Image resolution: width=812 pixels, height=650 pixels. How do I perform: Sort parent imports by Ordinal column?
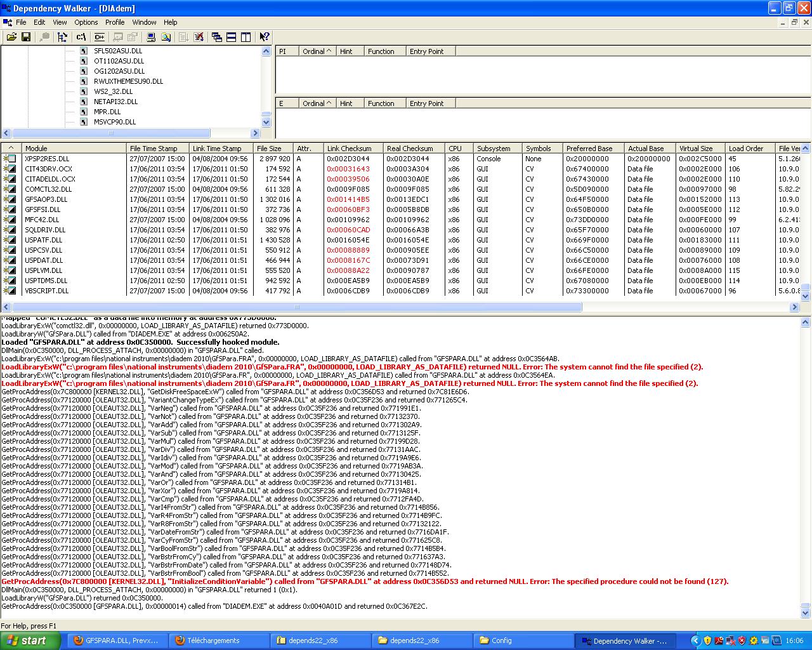pyautogui.click(x=317, y=51)
